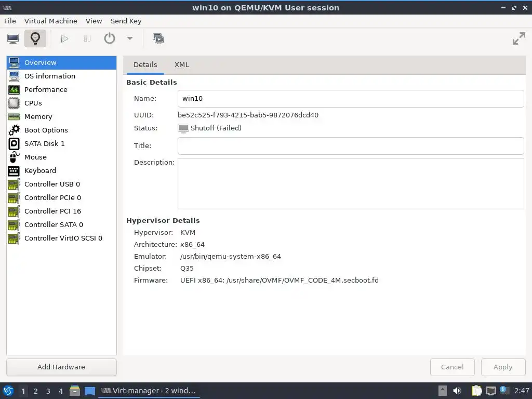Toggle the hardware details lightbulb icon
The width and height of the screenshot is (532, 399).
[x=35, y=38]
